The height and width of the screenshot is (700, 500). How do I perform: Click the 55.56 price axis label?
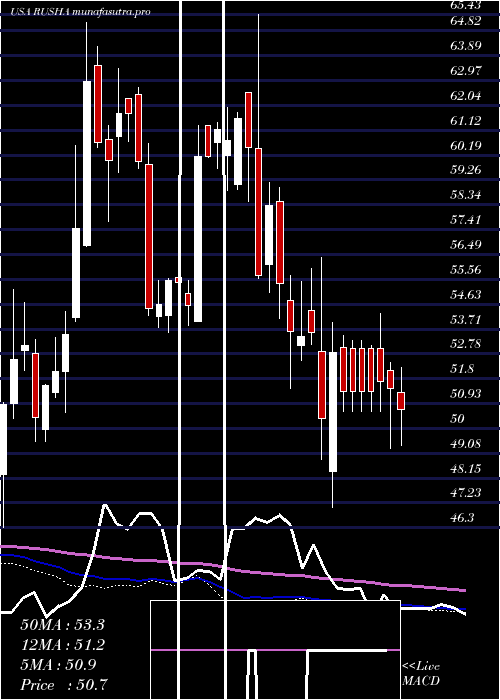[465, 270]
